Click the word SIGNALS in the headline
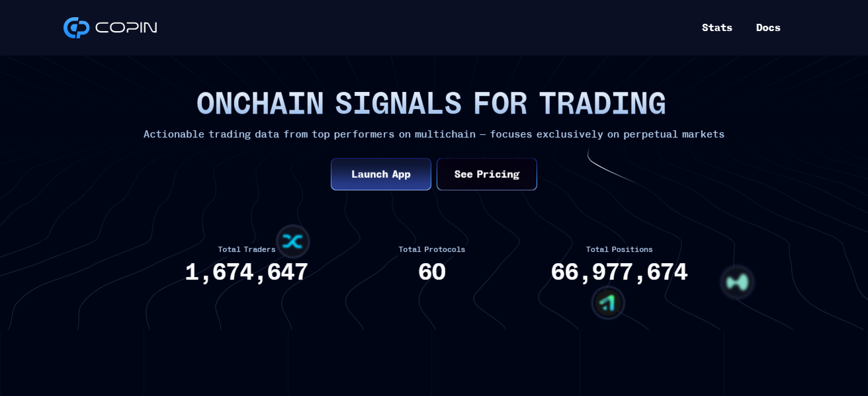This screenshot has width=868, height=396. tap(398, 104)
